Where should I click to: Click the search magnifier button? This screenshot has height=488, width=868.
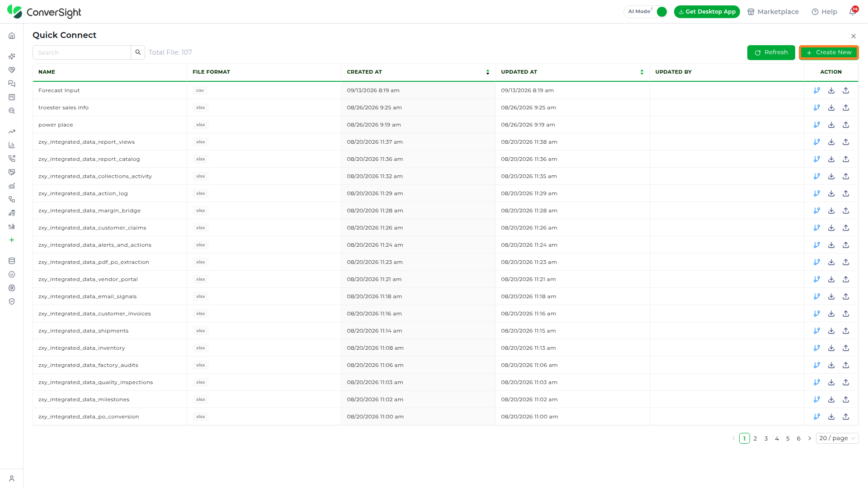(x=138, y=52)
